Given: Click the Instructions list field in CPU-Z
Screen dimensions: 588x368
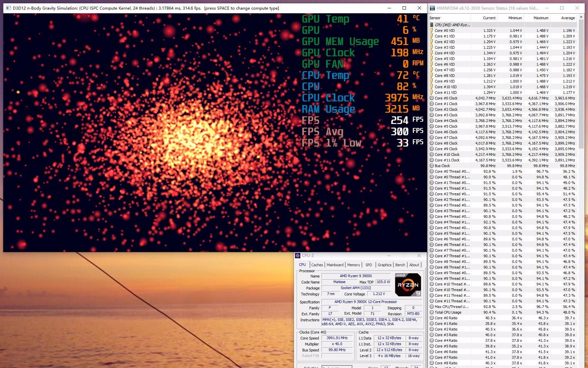Looking at the screenshot, I should coord(371,322).
